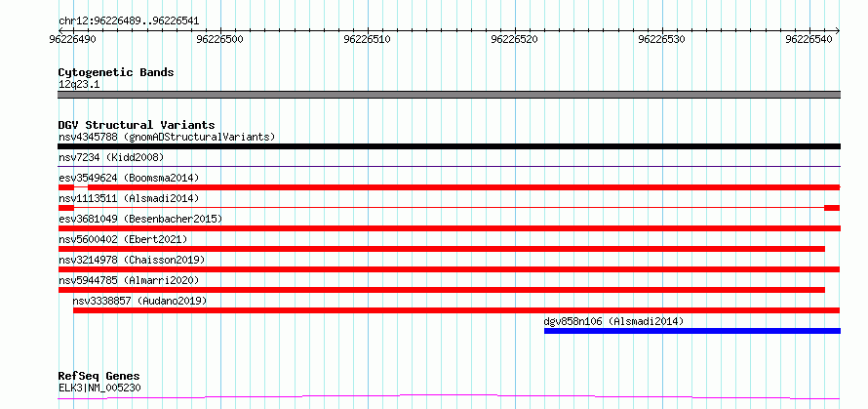The height and width of the screenshot is (409, 868).
Task: Click ruler position 96226520
Action: click(515, 39)
